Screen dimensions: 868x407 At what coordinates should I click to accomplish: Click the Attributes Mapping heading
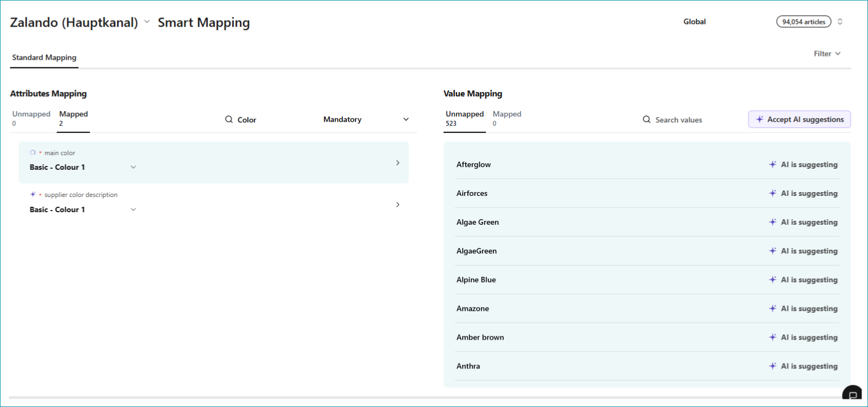pos(48,94)
